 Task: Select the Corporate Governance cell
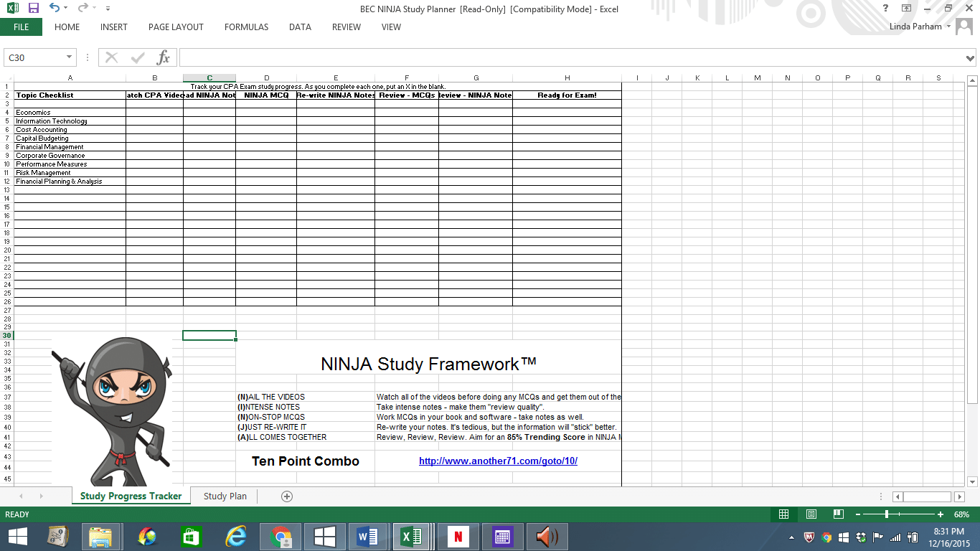tap(70, 156)
